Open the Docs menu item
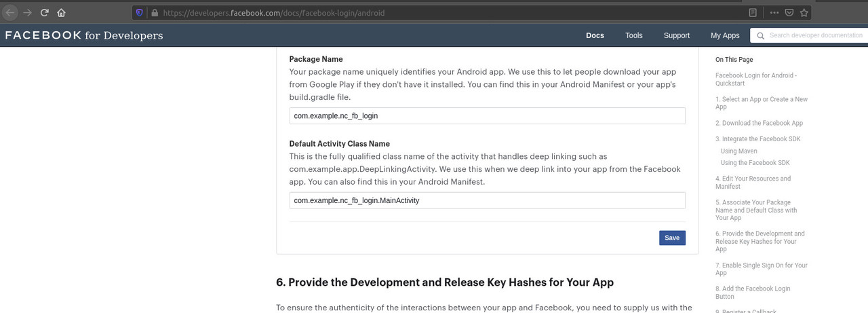The height and width of the screenshot is (313, 868). coord(595,35)
